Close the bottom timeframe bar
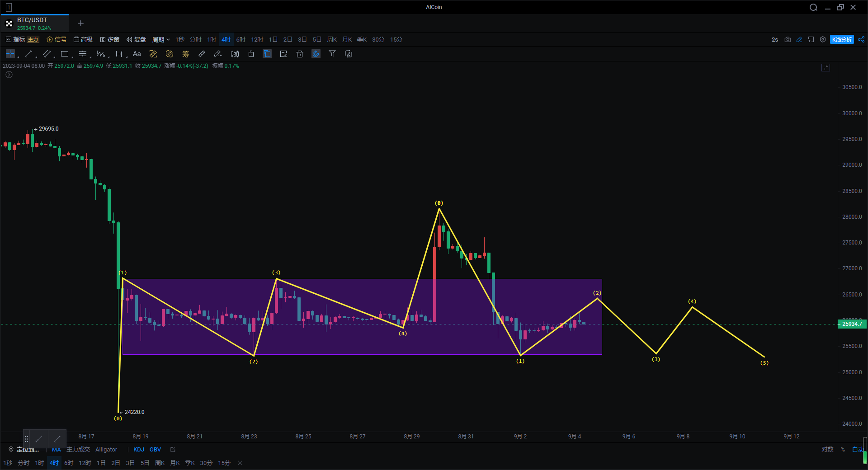 coord(240,463)
